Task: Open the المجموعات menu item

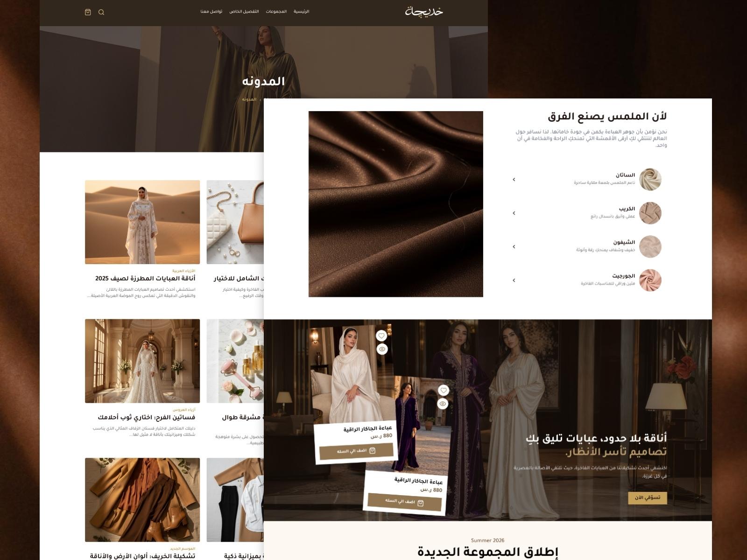Action: coord(276,12)
